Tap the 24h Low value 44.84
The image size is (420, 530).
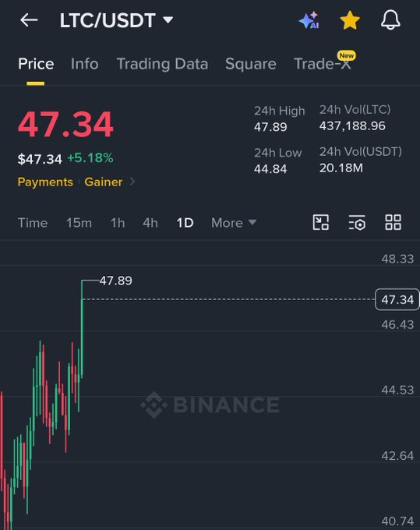(x=270, y=169)
